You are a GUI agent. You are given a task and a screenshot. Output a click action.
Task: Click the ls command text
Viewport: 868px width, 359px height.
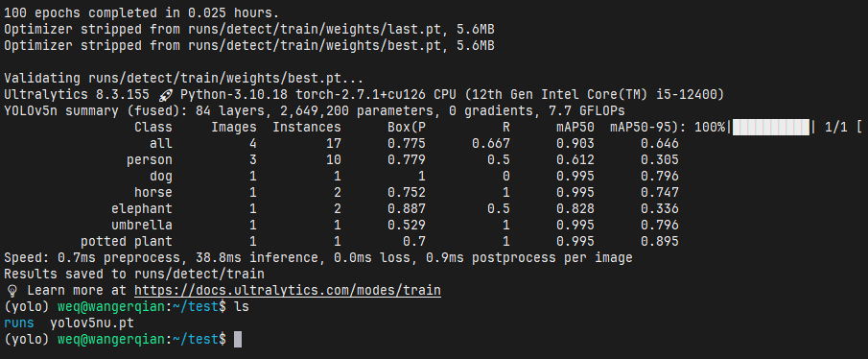(242, 307)
